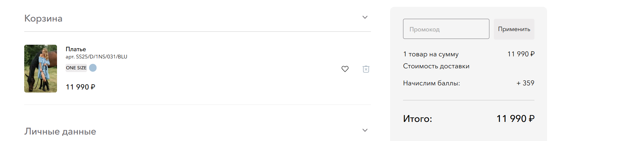Image resolution: width=644 pixels, height=141 pixels.
Task: Click the Итого label in summary
Action: coord(417,118)
